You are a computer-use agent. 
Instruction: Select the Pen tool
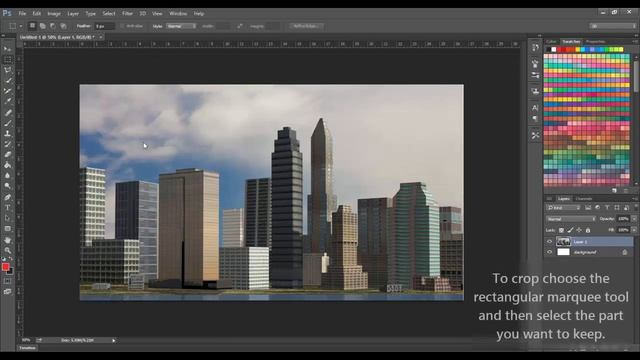point(7,197)
